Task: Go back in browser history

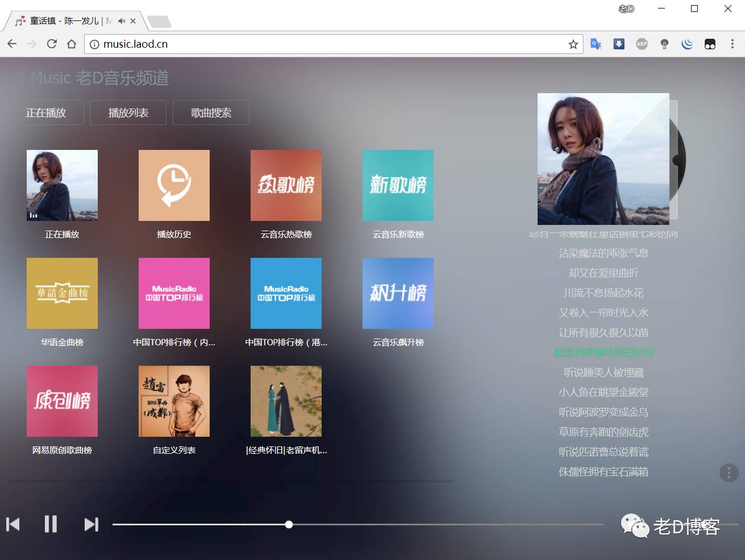Action: pyautogui.click(x=12, y=44)
